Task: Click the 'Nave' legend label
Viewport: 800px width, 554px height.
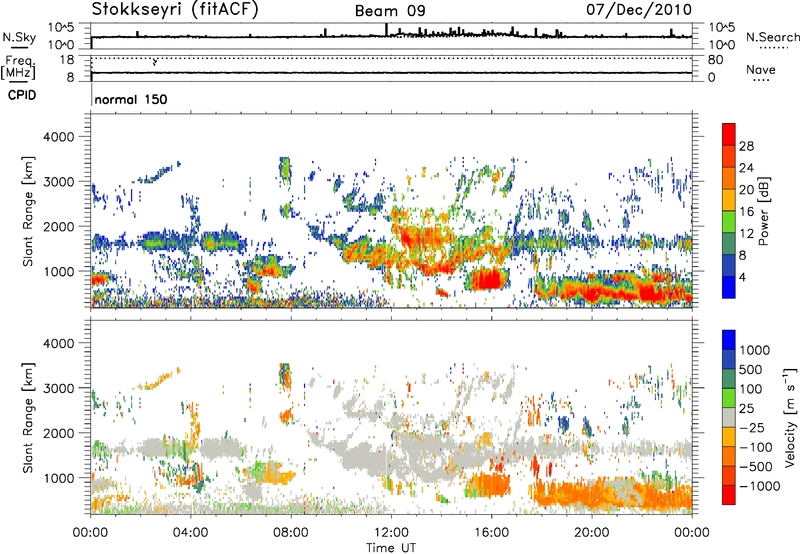Action: tap(761, 69)
